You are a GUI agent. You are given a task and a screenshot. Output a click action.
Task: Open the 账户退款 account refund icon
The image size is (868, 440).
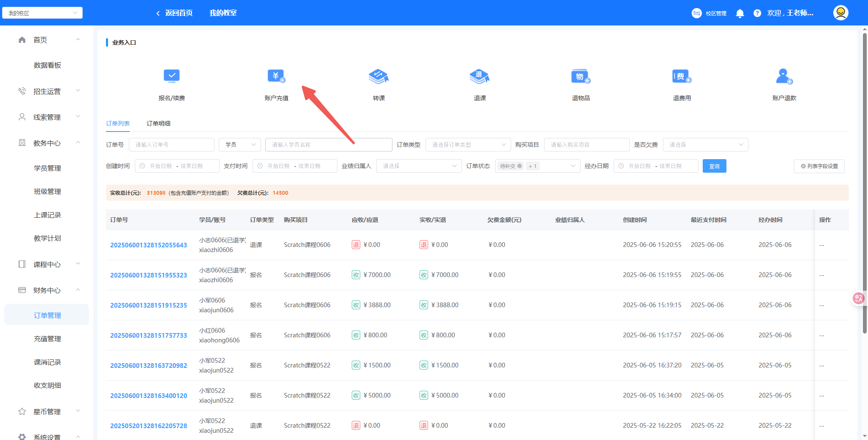784,77
